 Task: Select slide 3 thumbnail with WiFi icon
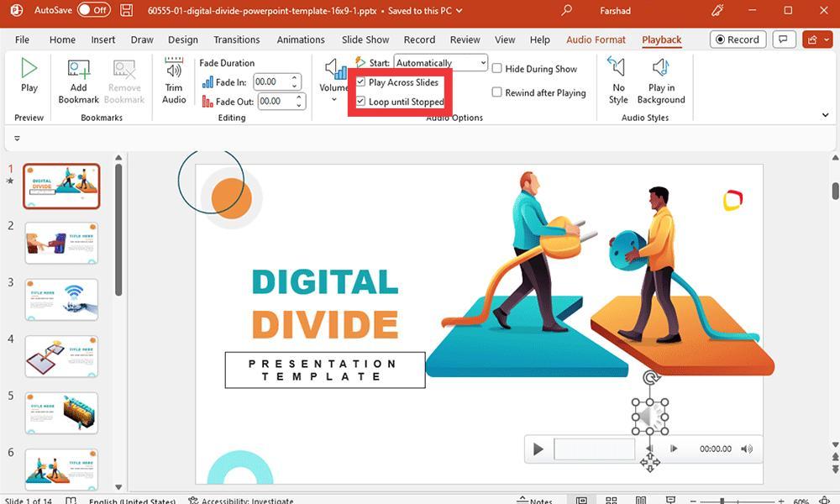61,300
